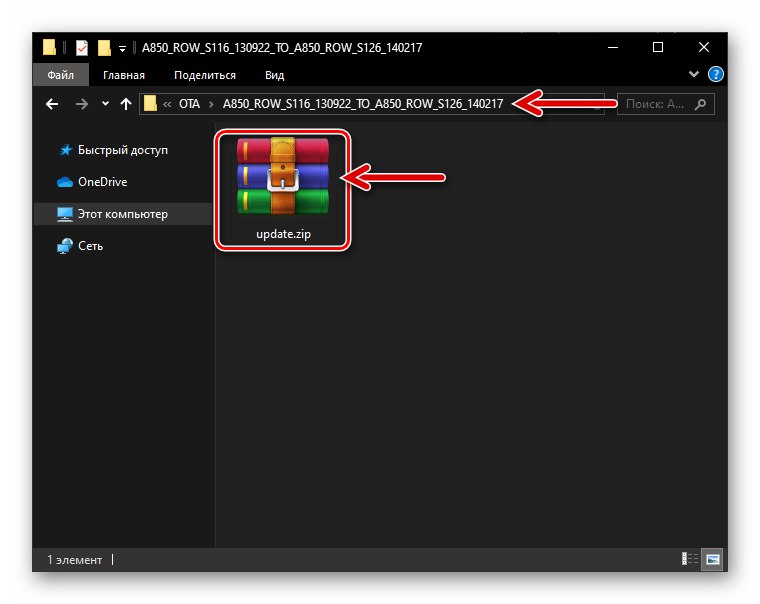Click the Quick access star icon
The width and height of the screenshot is (760, 604).
click(x=65, y=150)
